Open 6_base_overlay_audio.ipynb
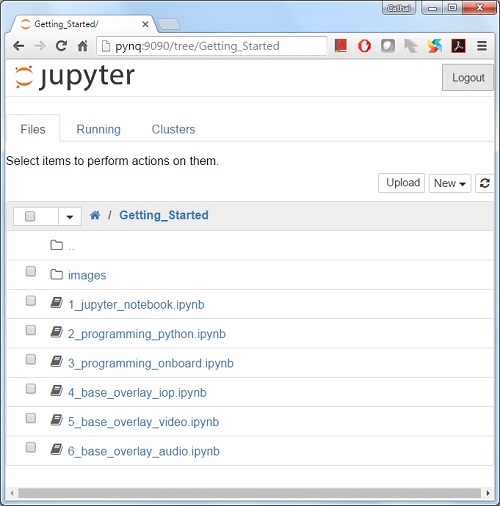Viewport: 500px width, 506px height. [x=144, y=451]
